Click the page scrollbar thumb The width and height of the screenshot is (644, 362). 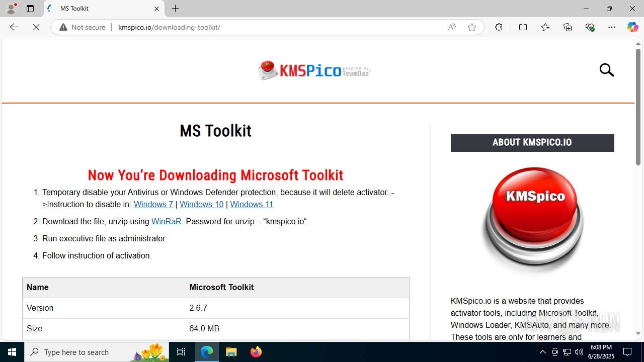coord(638,107)
